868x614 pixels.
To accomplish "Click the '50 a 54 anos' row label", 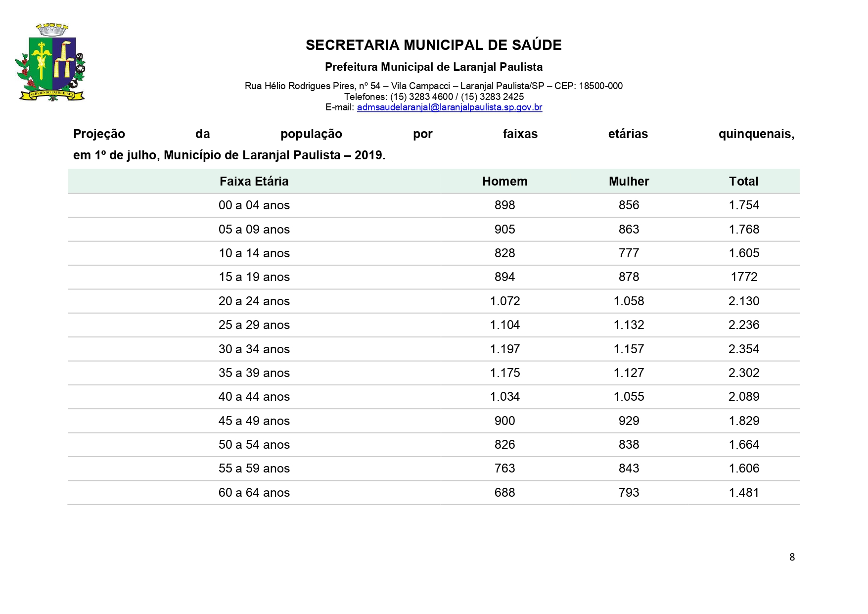I will 254,445.
